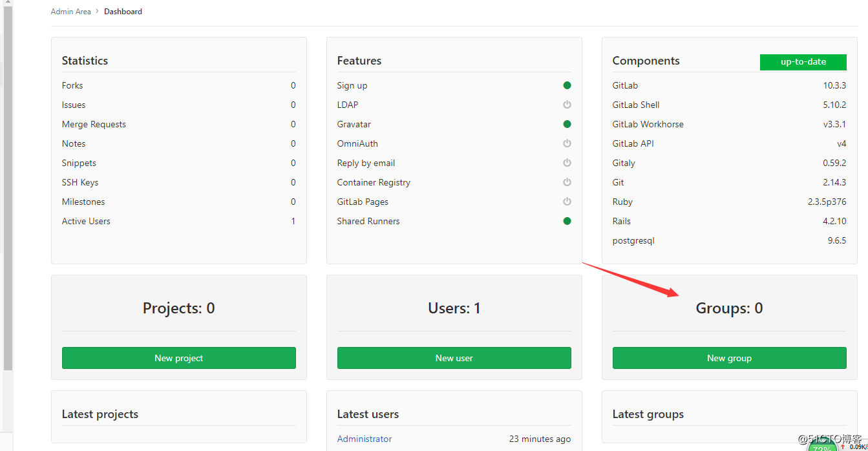Click the Gravatar feature label
Image resolution: width=868 pixels, height=451 pixels.
pos(354,124)
